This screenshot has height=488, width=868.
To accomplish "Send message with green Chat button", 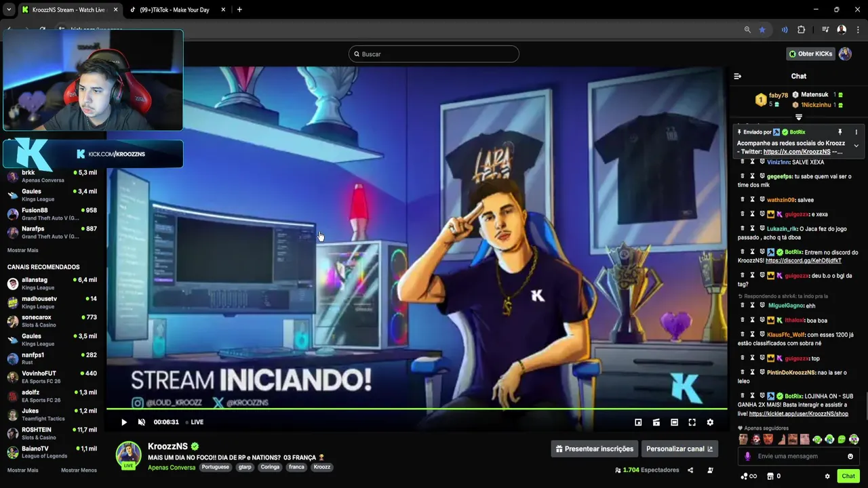I will tap(848, 476).
